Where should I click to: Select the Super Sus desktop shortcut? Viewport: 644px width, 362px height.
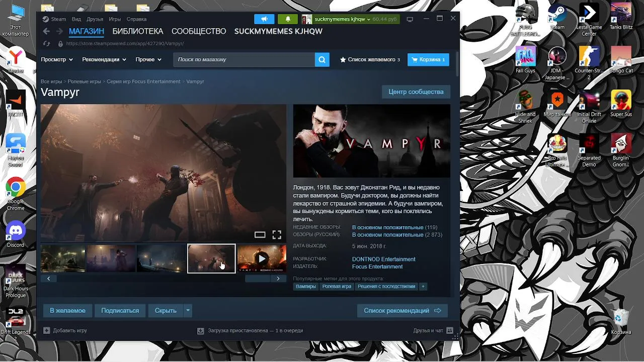point(621,104)
